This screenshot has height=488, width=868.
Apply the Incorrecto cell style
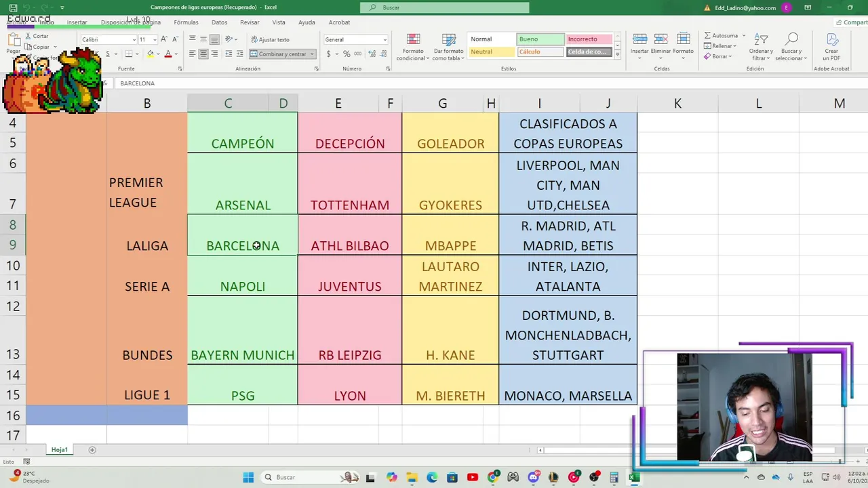coord(589,39)
